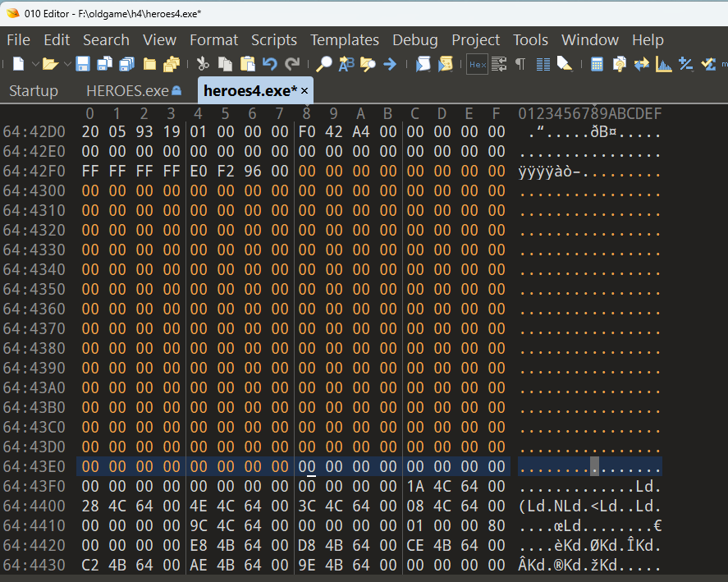
Task: Open the Tools menu
Action: click(x=530, y=40)
